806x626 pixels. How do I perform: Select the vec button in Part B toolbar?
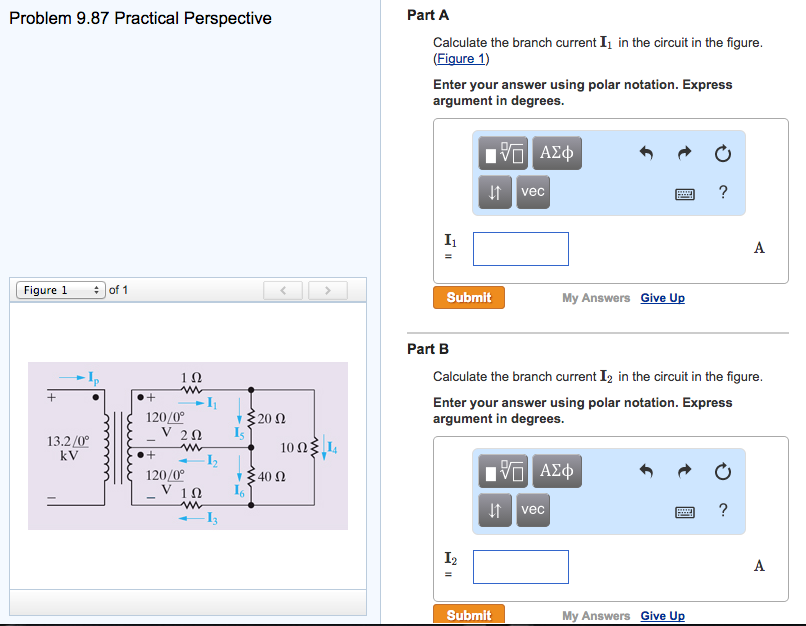tap(532, 510)
